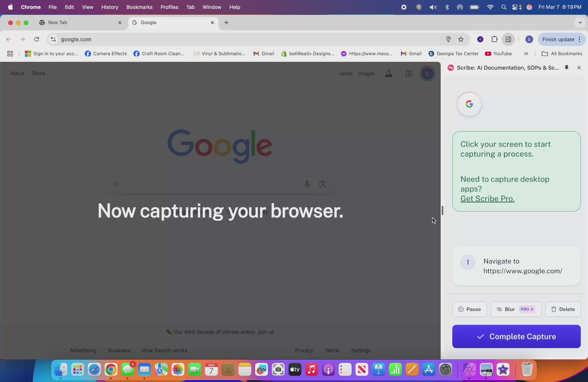Open the File menu
The image size is (588, 382).
point(52,7)
